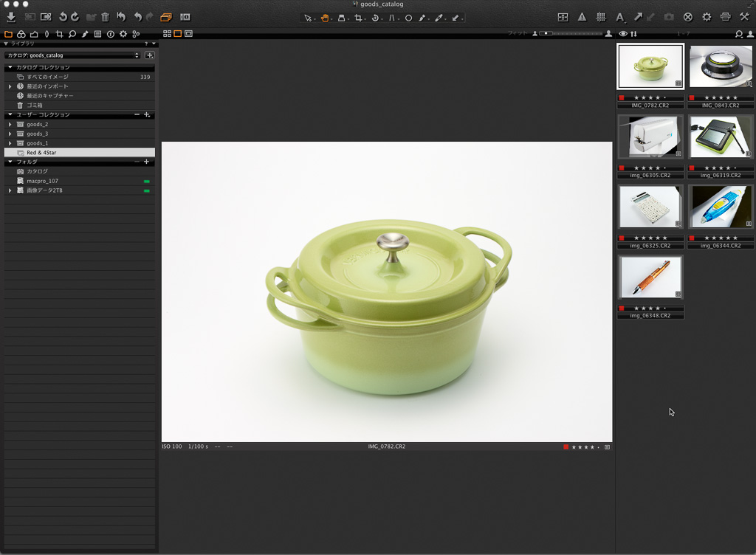Click the trash delete icon in toolbar
The image size is (756, 555).
click(x=105, y=16)
